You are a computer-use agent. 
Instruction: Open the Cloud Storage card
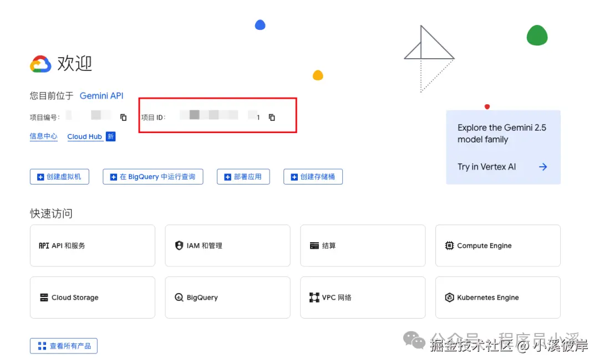(92, 297)
